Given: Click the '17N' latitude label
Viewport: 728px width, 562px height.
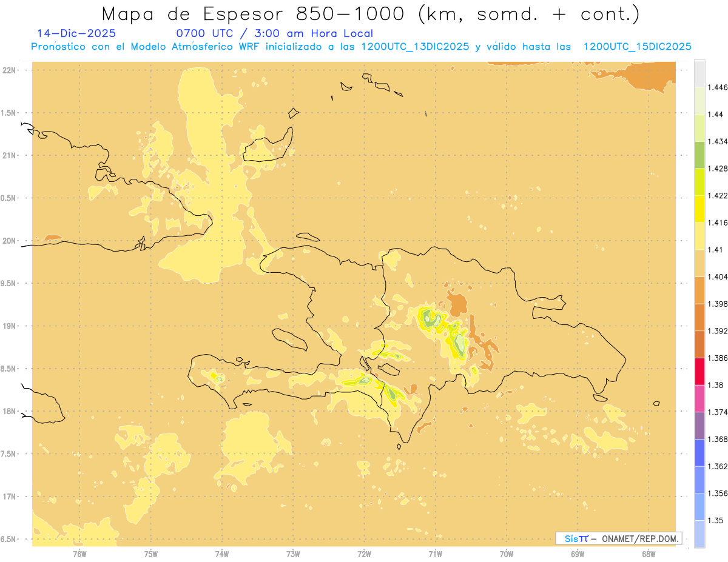Looking at the screenshot, I should pyautogui.click(x=9, y=497).
